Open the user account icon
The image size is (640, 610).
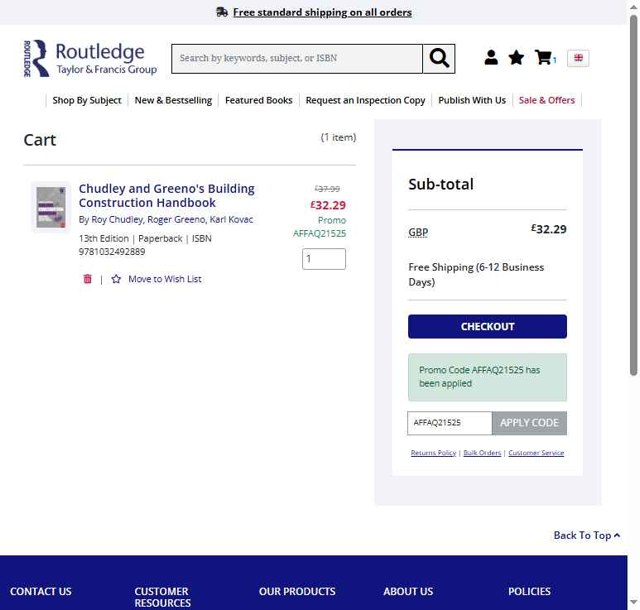click(x=491, y=58)
